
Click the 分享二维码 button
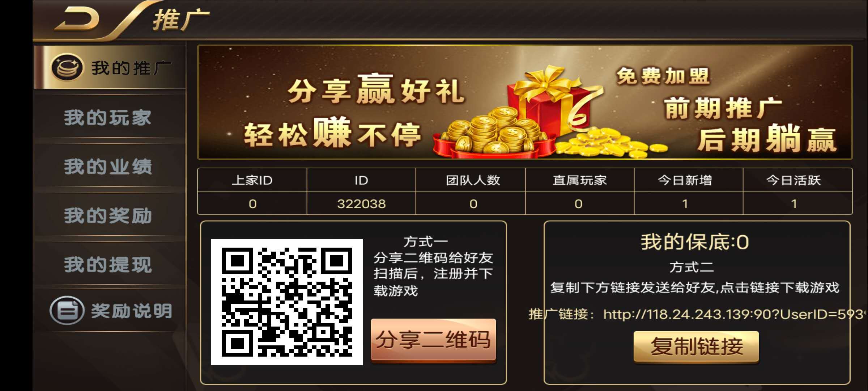pos(433,340)
